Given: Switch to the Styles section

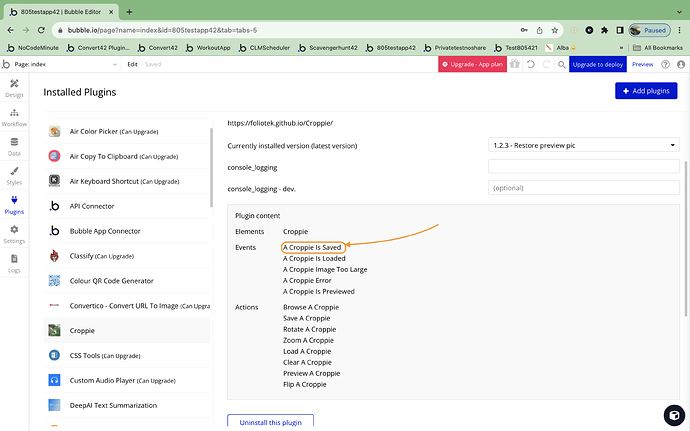Looking at the screenshot, I should (x=13, y=176).
